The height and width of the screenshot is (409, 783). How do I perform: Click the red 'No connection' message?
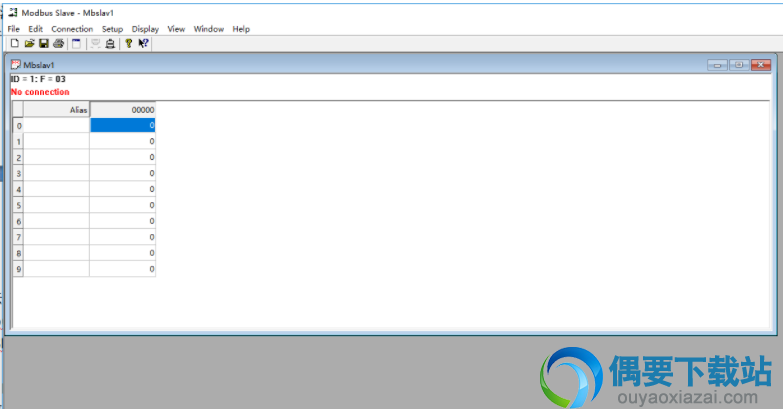coord(40,92)
